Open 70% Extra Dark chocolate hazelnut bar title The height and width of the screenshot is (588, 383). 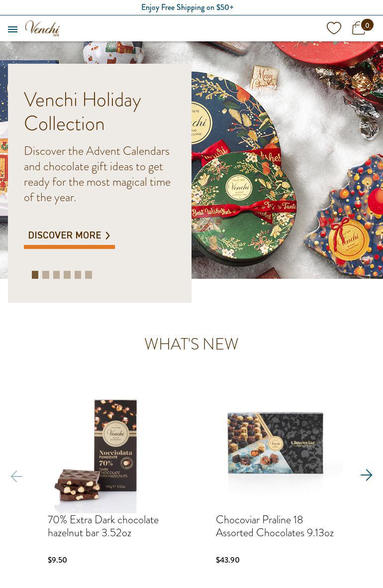103,526
